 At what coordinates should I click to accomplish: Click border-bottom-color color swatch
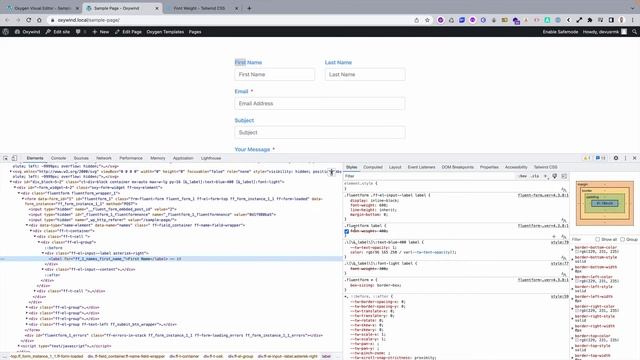577,252
